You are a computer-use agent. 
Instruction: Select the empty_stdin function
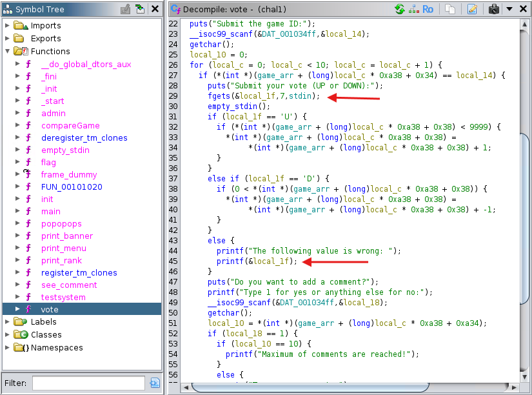[x=65, y=150]
